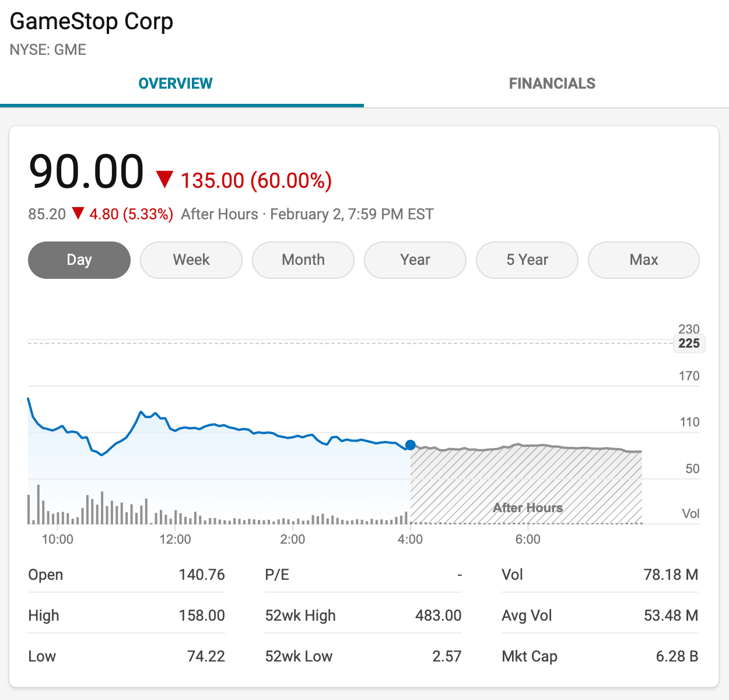This screenshot has width=729, height=700.
Task: Open the Overview tab
Action: (176, 83)
